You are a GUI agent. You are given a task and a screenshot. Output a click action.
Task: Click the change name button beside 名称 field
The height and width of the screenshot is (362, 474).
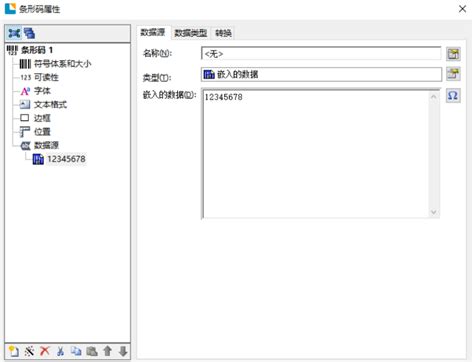[453, 54]
